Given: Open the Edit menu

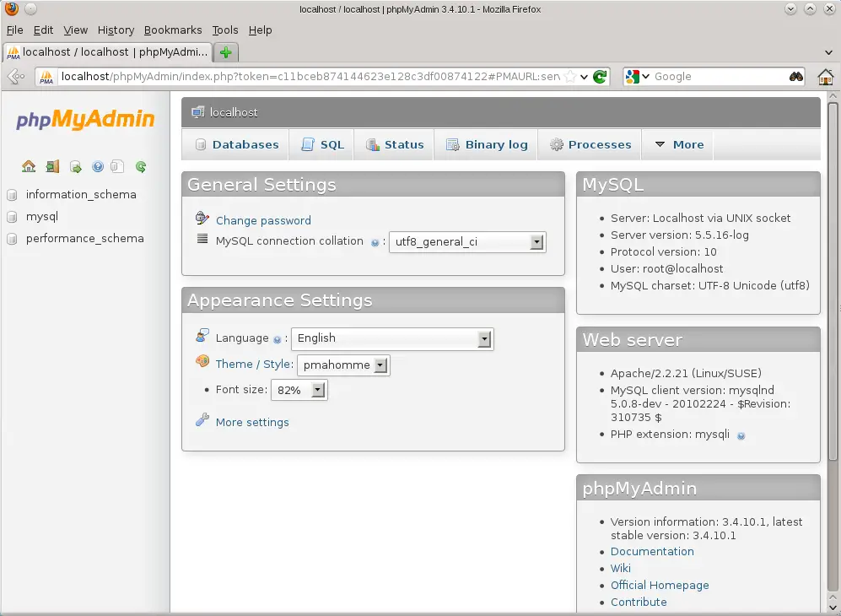Looking at the screenshot, I should tap(43, 30).
